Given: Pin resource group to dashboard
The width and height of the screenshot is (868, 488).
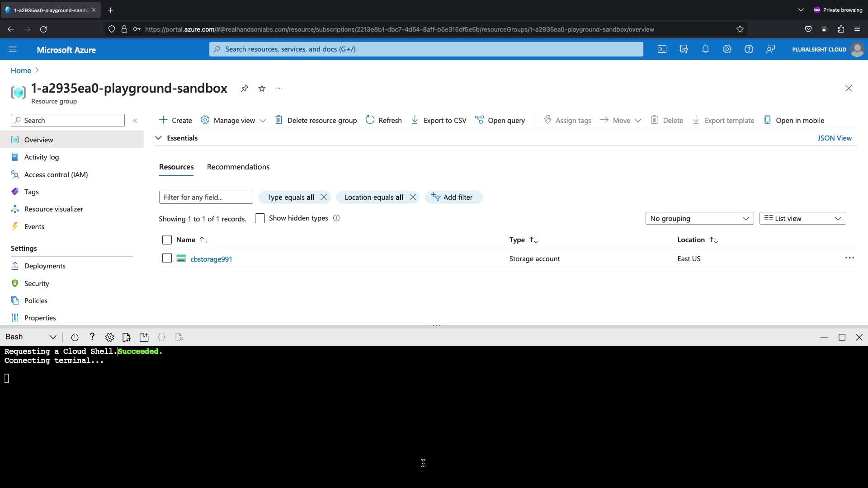Looking at the screenshot, I should (x=245, y=89).
